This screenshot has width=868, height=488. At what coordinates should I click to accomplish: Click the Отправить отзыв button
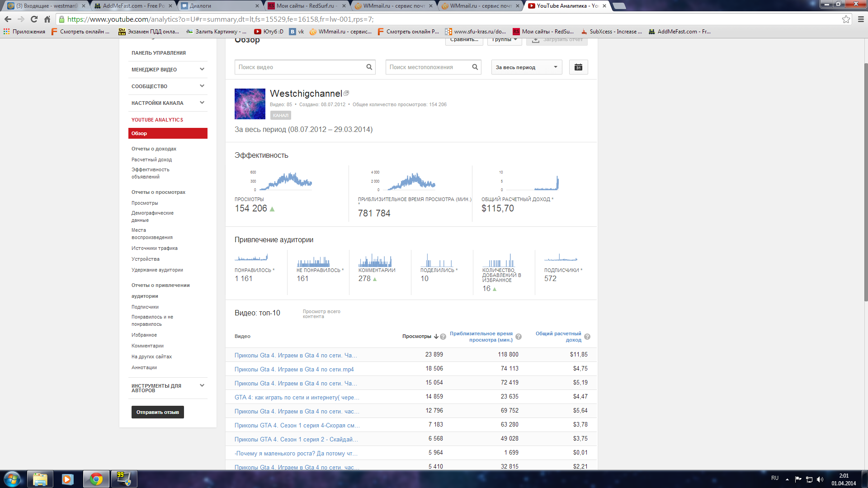tap(157, 412)
